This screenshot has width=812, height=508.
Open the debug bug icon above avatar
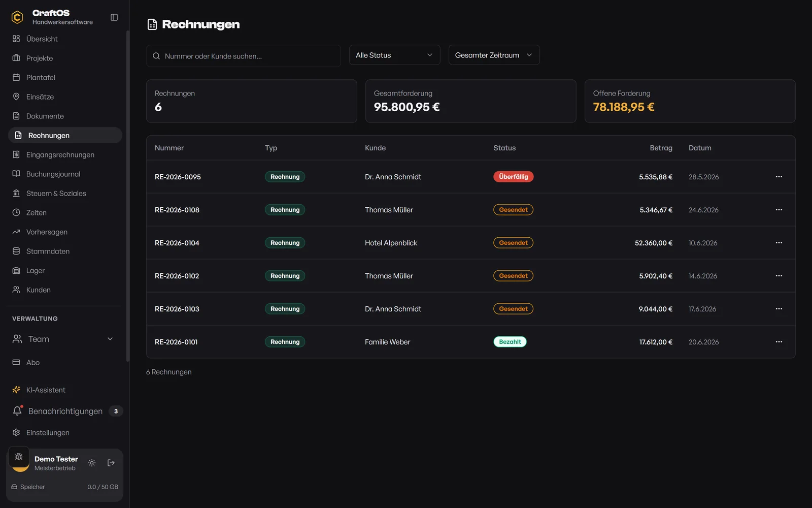click(x=19, y=456)
